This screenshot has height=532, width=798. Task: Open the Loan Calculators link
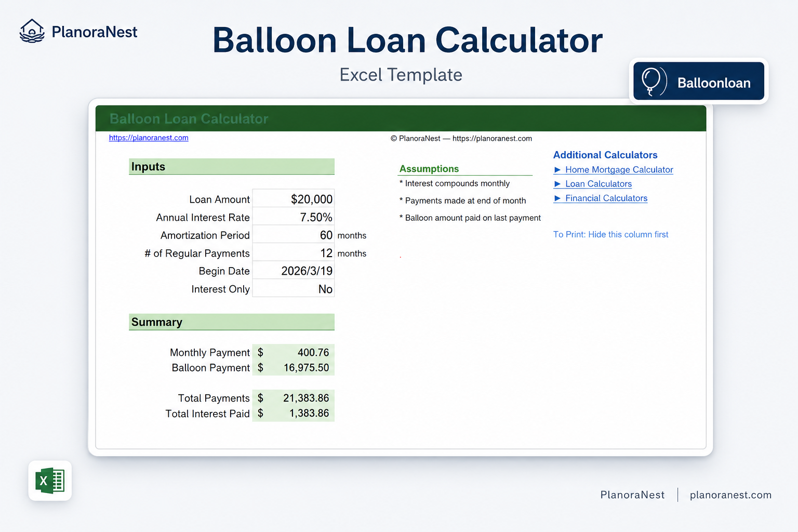point(598,184)
